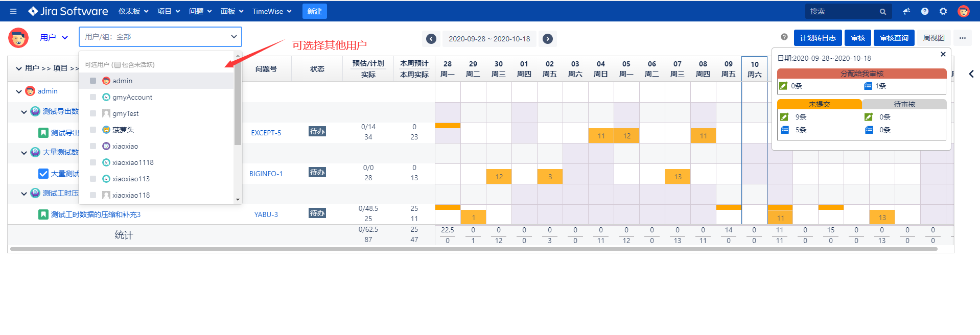Open the 项目 menu in top bar
The image size is (980, 335).
click(x=168, y=11)
